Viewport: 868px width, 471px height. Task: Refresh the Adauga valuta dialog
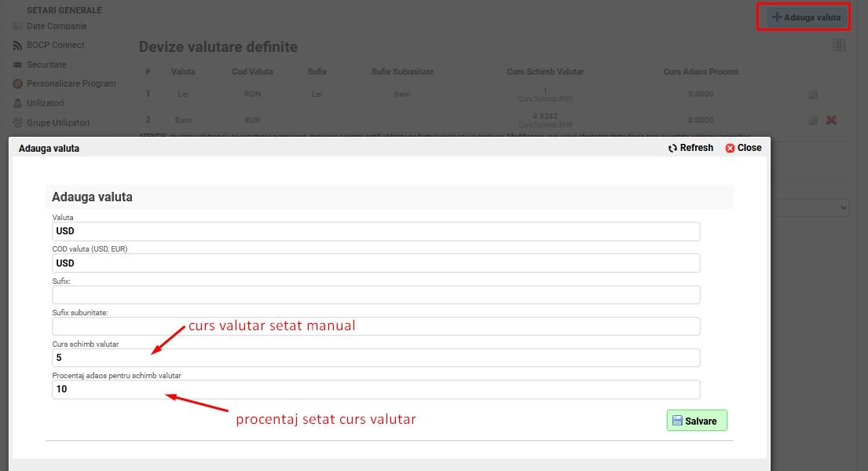coord(690,148)
